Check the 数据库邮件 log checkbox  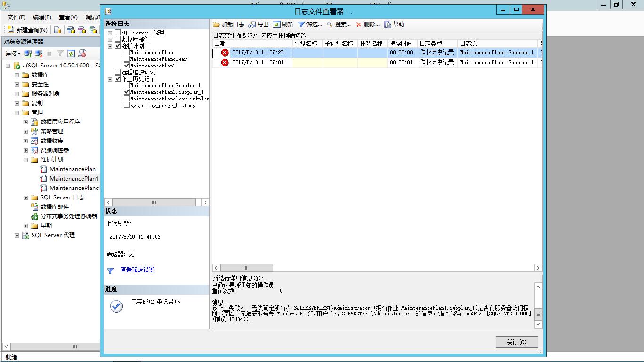[x=118, y=40]
